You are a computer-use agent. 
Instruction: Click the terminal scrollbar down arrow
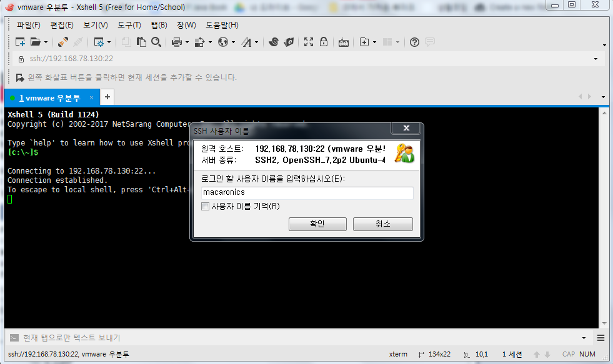(604, 323)
